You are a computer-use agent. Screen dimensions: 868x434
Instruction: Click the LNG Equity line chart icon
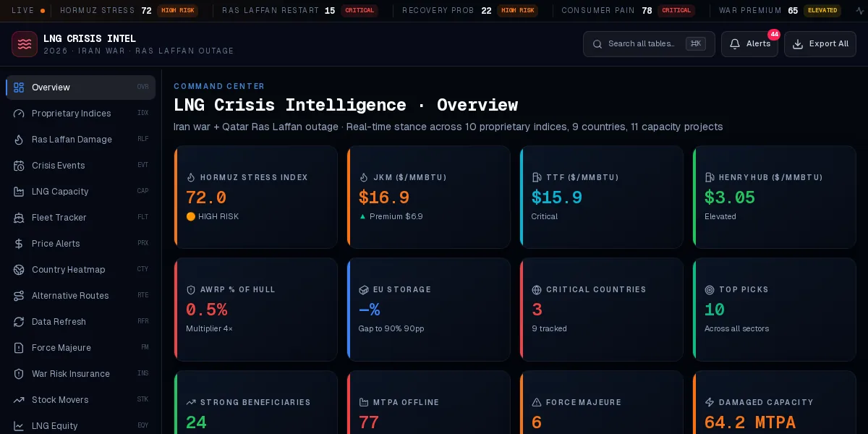(x=19, y=426)
